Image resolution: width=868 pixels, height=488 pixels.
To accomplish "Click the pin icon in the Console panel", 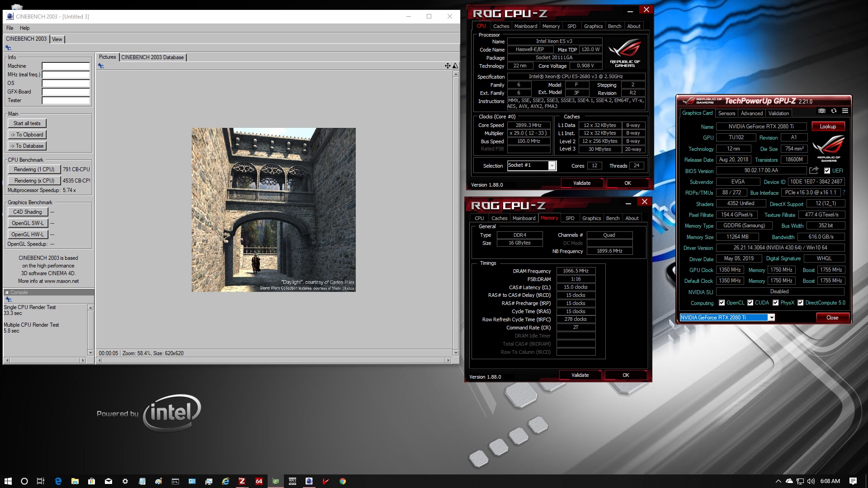I will pos(8,300).
